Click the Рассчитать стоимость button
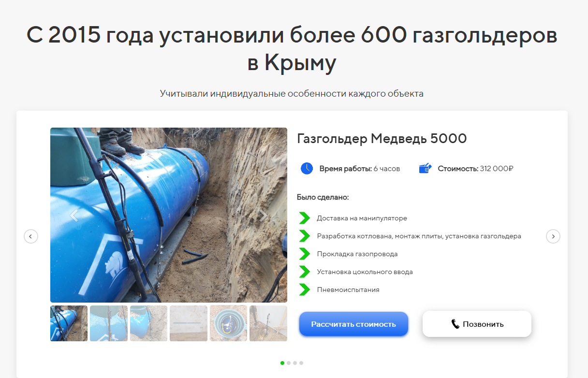The width and height of the screenshot is (588, 378). point(354,324)
